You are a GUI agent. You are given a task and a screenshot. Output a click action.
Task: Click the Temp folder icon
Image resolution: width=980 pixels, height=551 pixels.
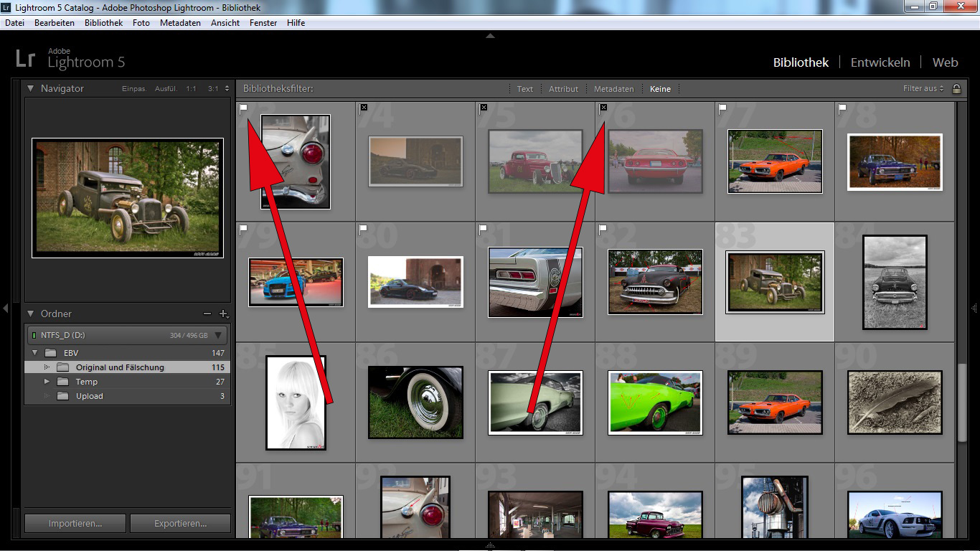click(63, 382)
